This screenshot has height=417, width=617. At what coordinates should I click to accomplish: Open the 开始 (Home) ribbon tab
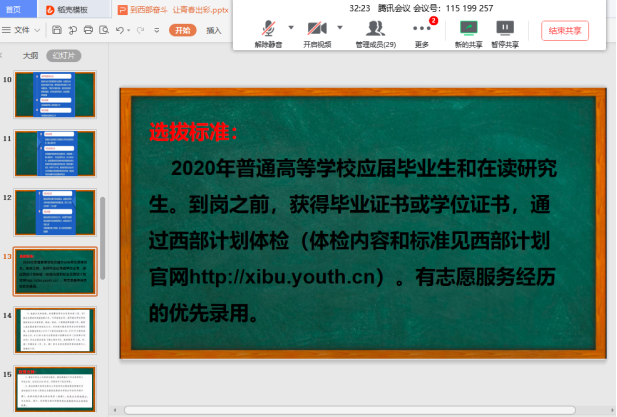click(182, 31)
